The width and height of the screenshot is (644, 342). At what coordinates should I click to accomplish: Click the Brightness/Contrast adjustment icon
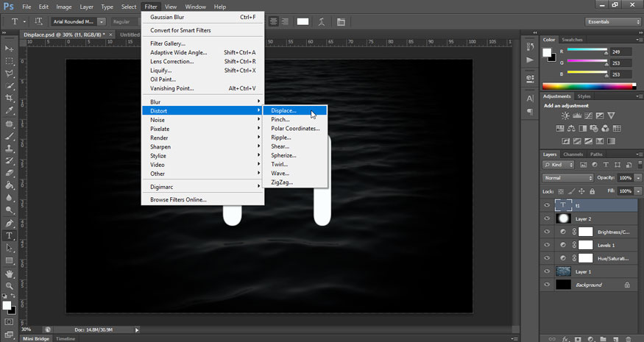[565, 116]
